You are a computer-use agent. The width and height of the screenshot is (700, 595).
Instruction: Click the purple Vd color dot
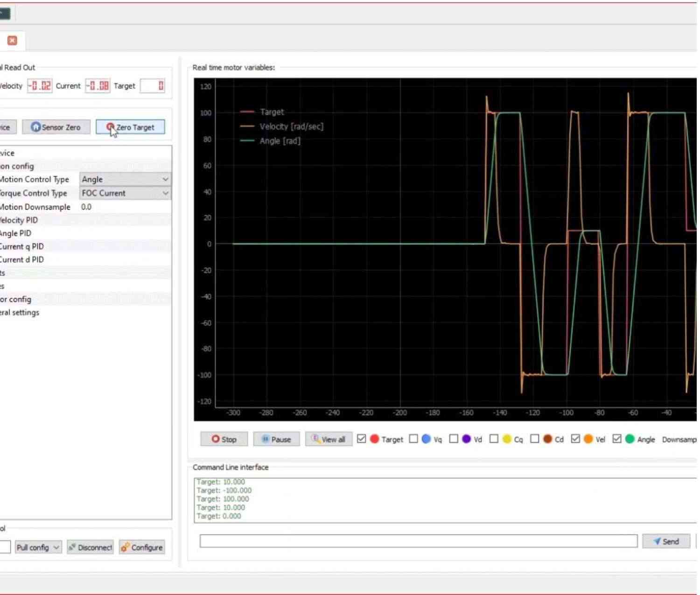coord(466,439)
